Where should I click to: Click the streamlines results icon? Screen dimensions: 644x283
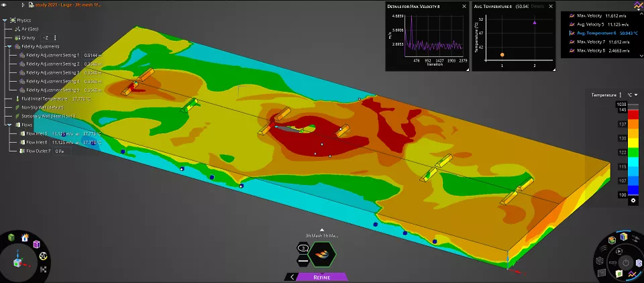pos(604,249)
